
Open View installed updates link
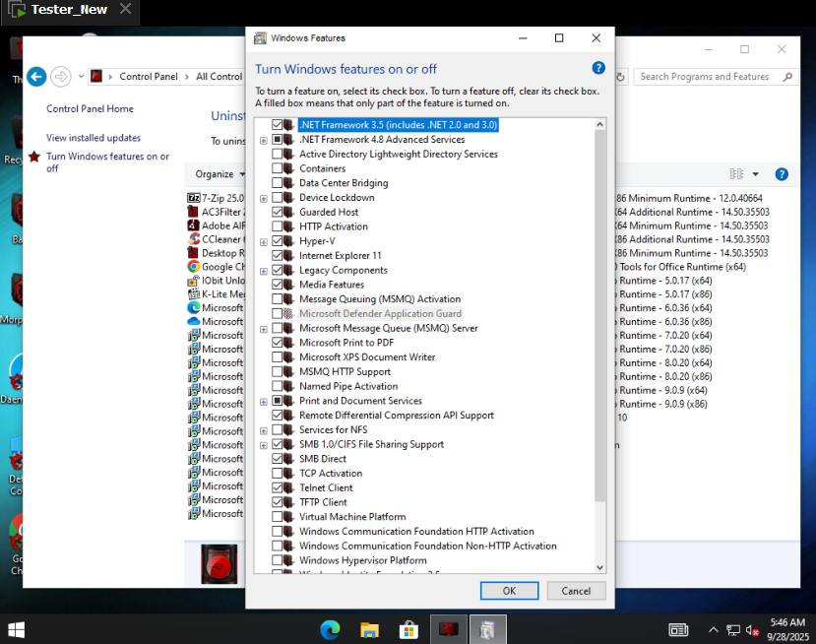tap(94, 138)
